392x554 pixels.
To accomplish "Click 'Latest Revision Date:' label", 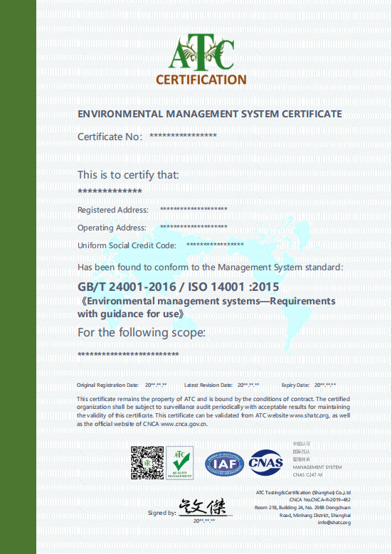I will click(208, 385).
